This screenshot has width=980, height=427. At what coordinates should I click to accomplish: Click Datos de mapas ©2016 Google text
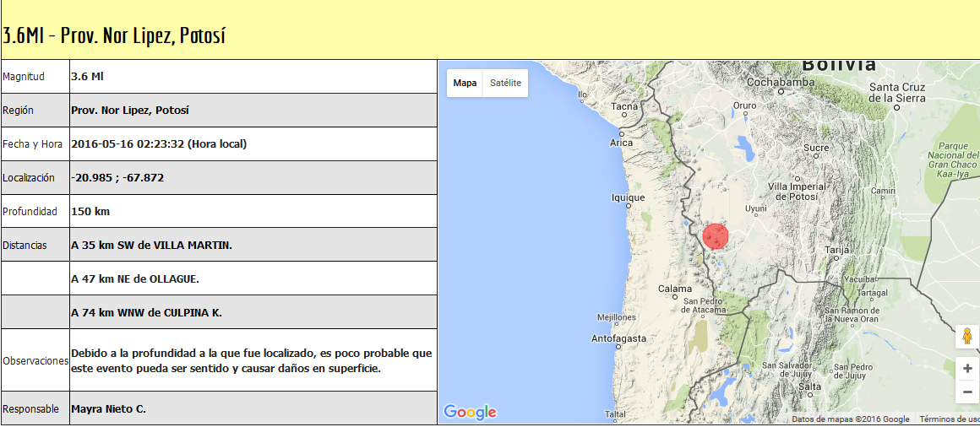coord(851,419)
